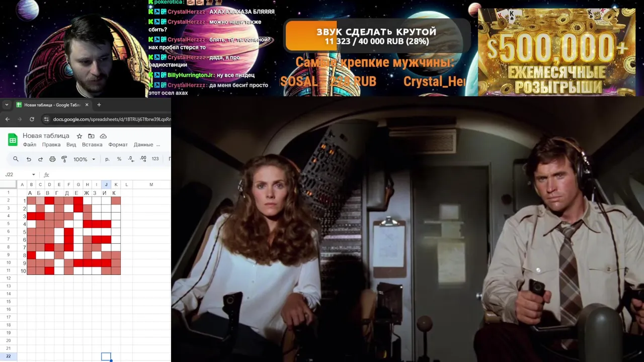Increase decimal places

(143, 159)
